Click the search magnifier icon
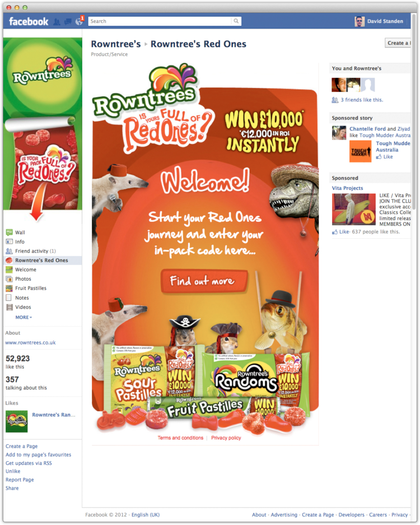 coord(236,21)
